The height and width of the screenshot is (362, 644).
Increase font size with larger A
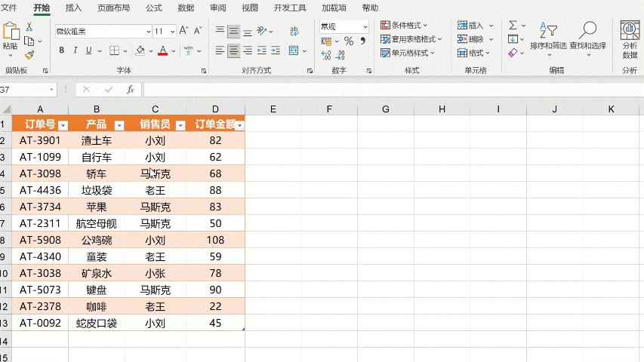coord(183,31)
